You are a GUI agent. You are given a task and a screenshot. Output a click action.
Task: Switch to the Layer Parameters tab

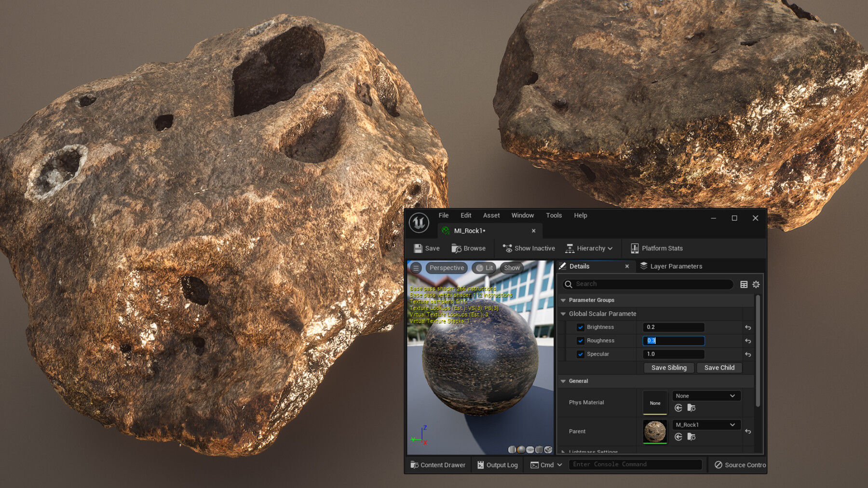tap(676, 266)
